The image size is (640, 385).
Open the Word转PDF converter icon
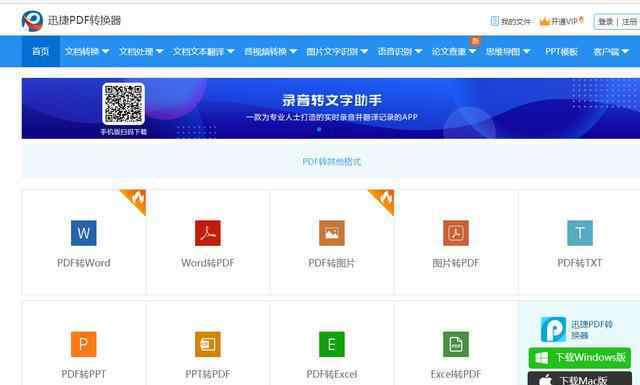(208, 233)
